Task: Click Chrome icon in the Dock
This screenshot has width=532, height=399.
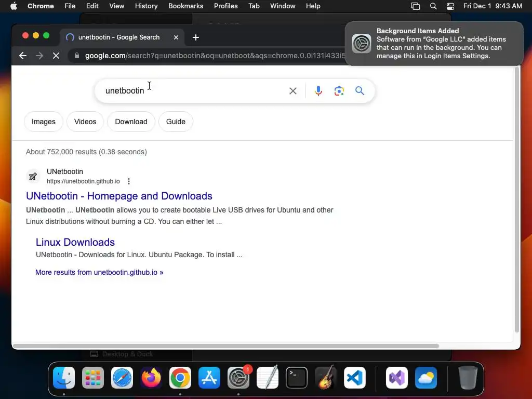Action: coord(180,378)
